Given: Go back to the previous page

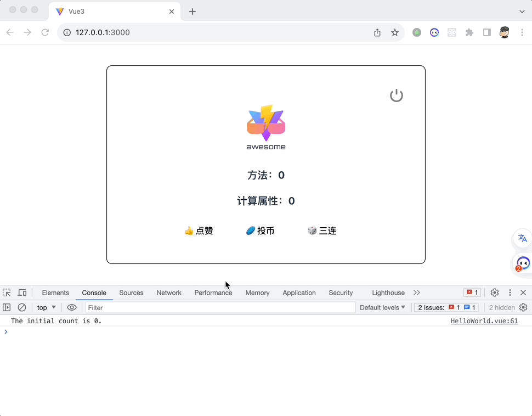Looking at the screenshot, I should (10, 32).
